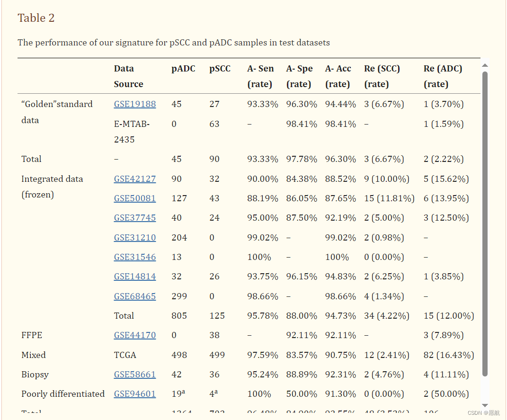The image size is (507, 420).
Task: Click the 'A- Spe (rate)' column header
Action: (299, 76)
